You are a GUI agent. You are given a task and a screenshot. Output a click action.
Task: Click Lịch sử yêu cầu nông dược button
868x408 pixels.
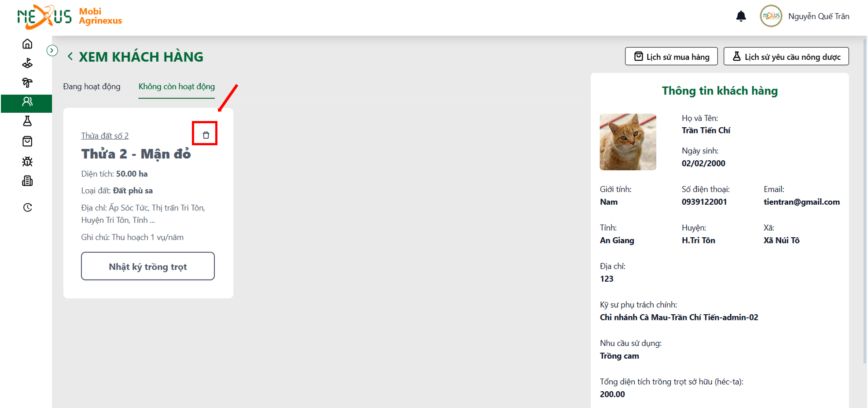[x=786, y=56]
